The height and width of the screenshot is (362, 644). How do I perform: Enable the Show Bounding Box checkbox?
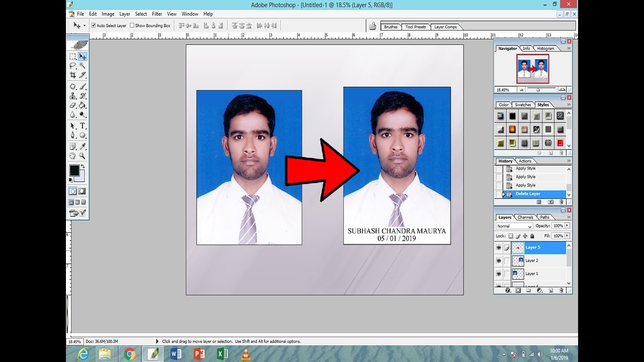coord(132,25)
